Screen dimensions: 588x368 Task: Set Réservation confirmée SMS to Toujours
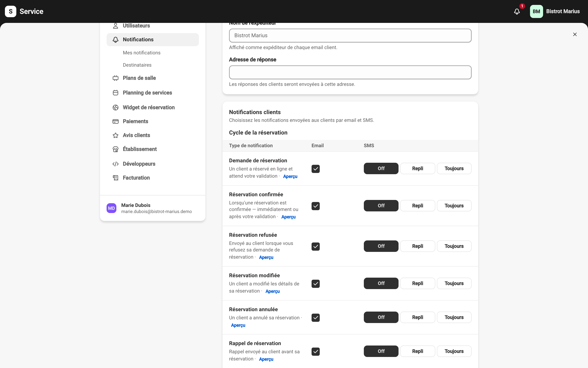(x=454, y=206)
